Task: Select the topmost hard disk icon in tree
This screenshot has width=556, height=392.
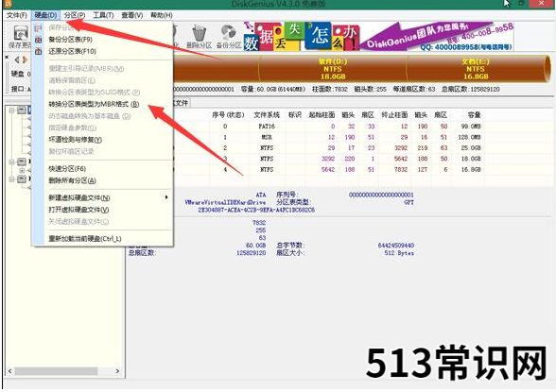Action: tap(22, 111)
